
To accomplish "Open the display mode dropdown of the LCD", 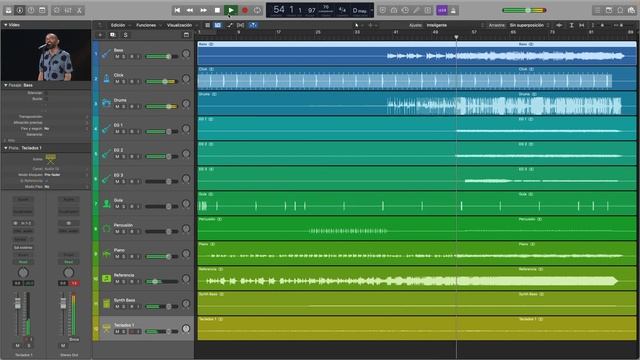I will (372, 10).
